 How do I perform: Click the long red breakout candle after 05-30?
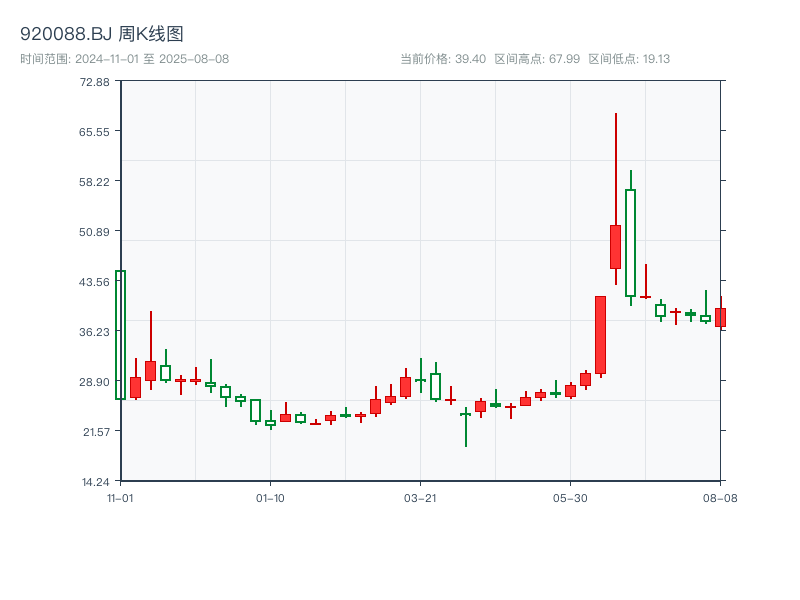[x=601, y=335]
